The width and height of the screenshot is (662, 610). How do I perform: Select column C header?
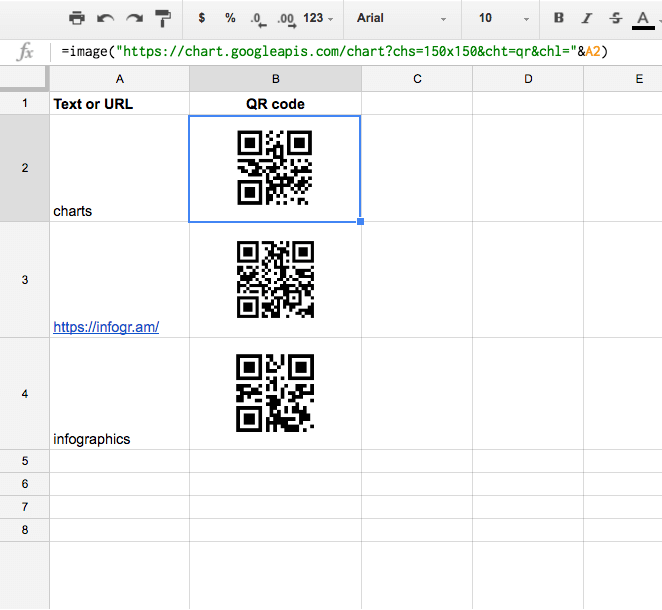(x=417, y=79)
